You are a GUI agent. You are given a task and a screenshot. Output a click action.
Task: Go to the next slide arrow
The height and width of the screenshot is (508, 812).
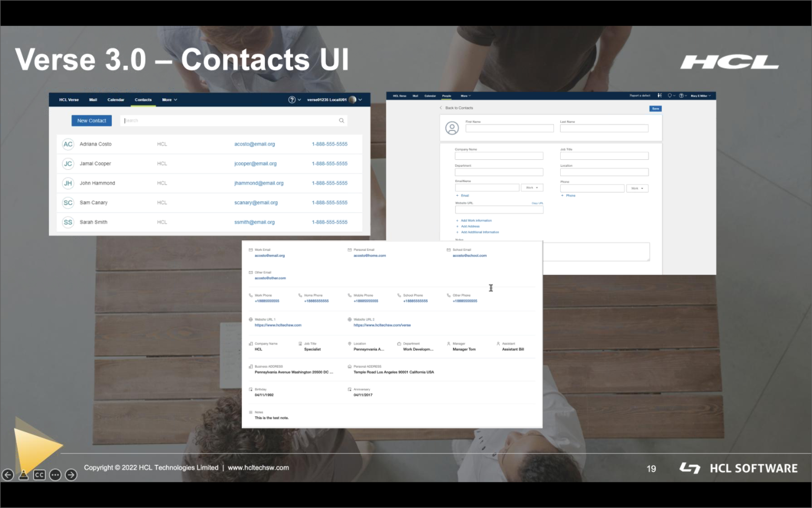click(71, 475)
